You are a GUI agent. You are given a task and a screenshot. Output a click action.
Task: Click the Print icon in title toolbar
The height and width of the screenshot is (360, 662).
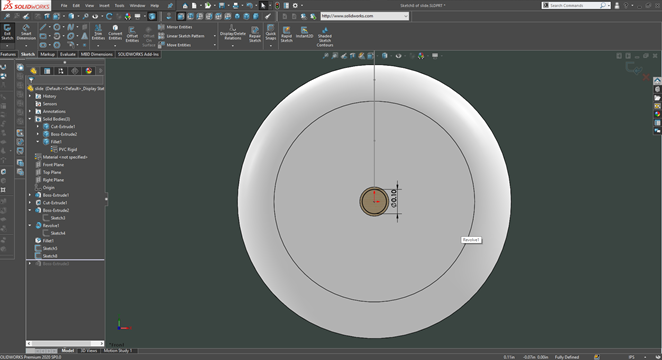236,5
